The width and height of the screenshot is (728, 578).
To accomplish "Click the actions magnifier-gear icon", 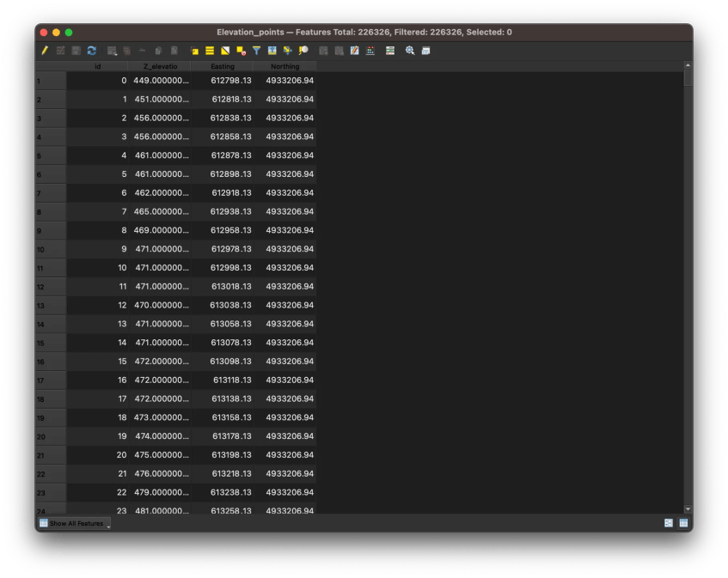I will click(410, 51).
